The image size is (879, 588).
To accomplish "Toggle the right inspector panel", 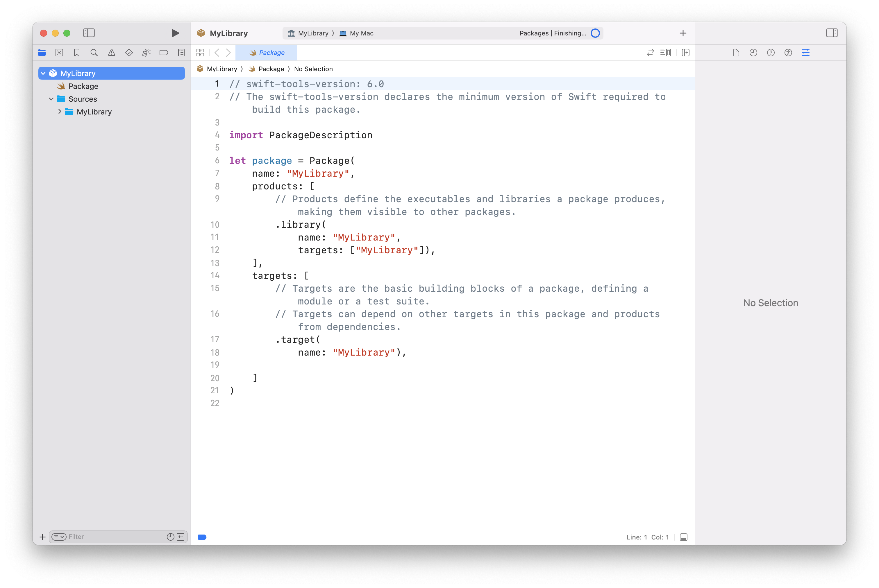I will point(831,33).
